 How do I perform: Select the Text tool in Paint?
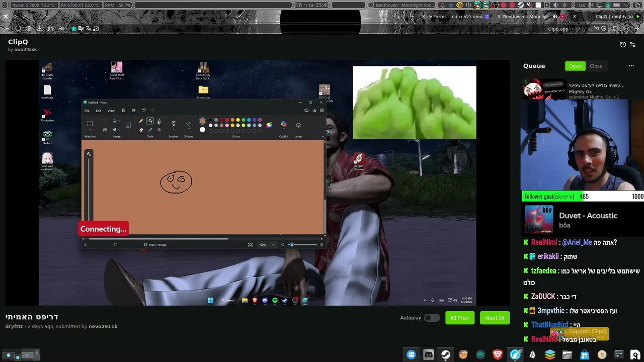(x=159, y=121)
